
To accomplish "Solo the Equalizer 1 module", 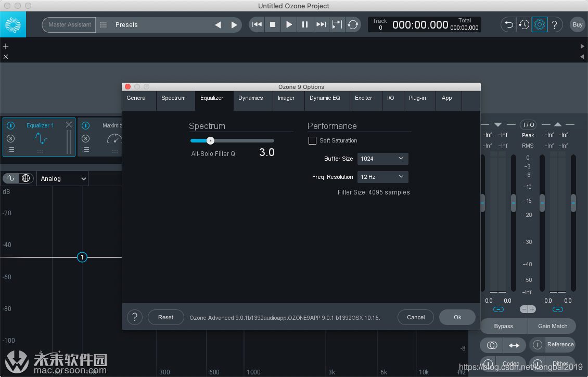I will (11, 139).
